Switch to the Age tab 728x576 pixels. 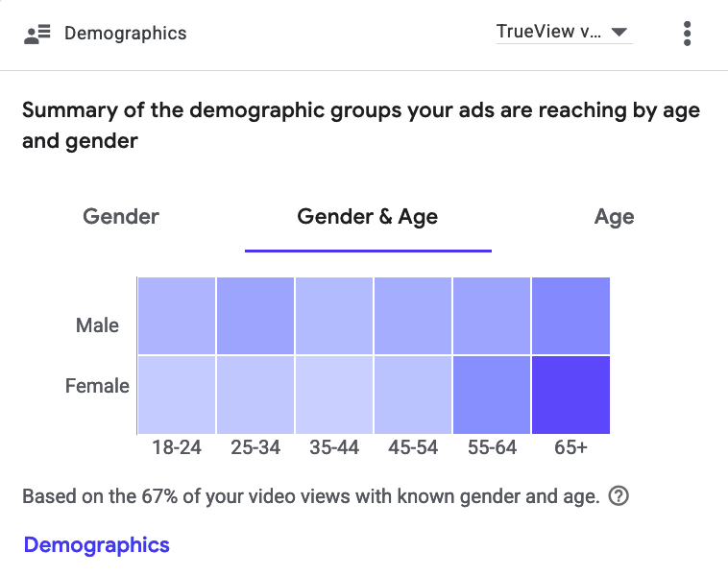click(x=614, y=217)
